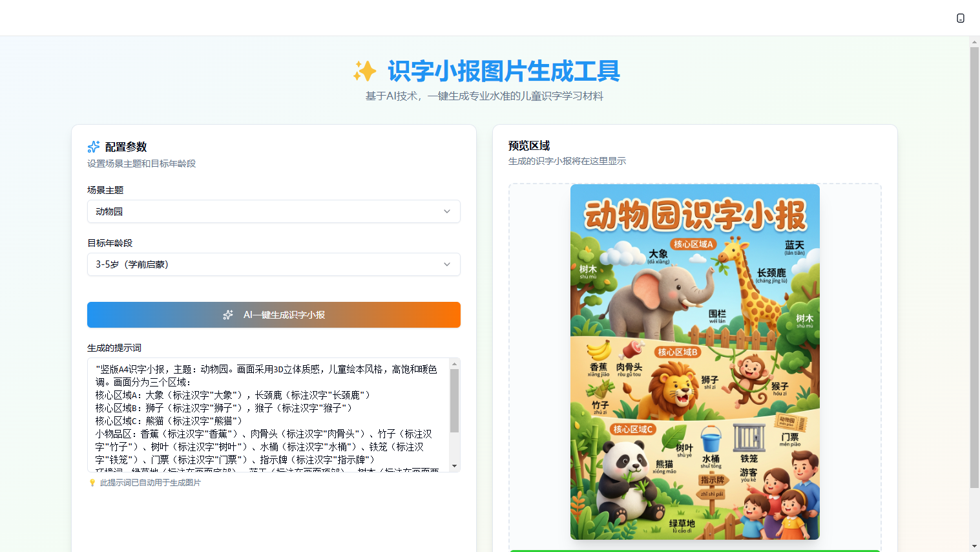
Task: Click the prompt text area's scroll up arrow
Action: (x=454, y=364)
